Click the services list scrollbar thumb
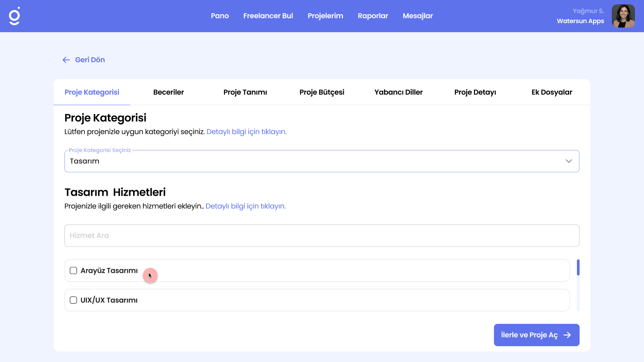The image size is (644, 362). pos(578,267)
